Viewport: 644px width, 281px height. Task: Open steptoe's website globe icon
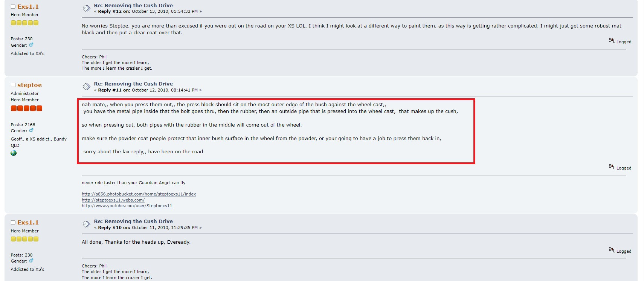pos(14,153)
